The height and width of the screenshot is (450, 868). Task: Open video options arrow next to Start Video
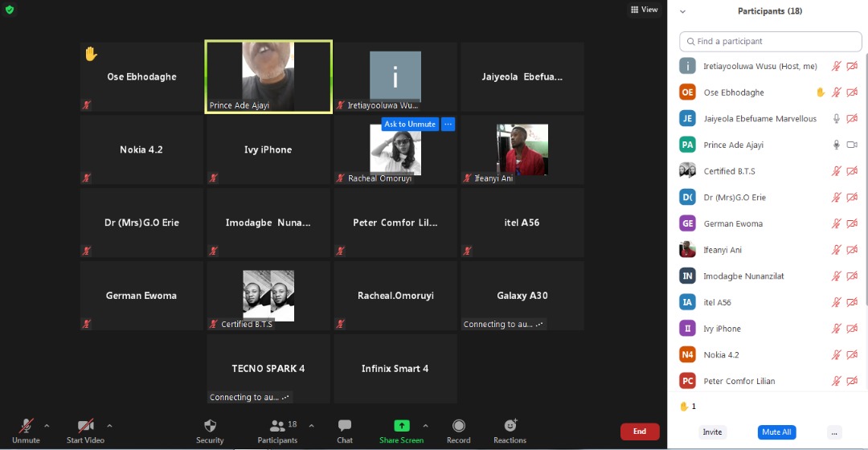[x=109, y=426]
